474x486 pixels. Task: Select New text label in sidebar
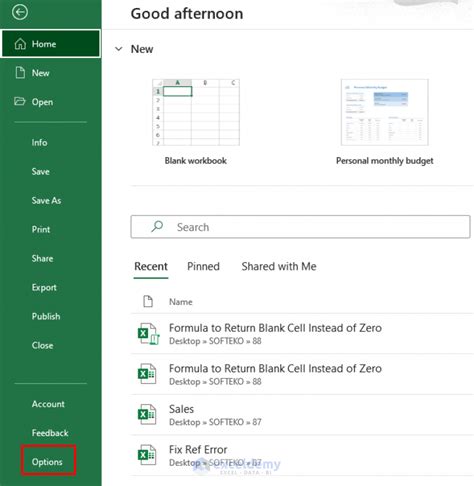pos(40,73)
